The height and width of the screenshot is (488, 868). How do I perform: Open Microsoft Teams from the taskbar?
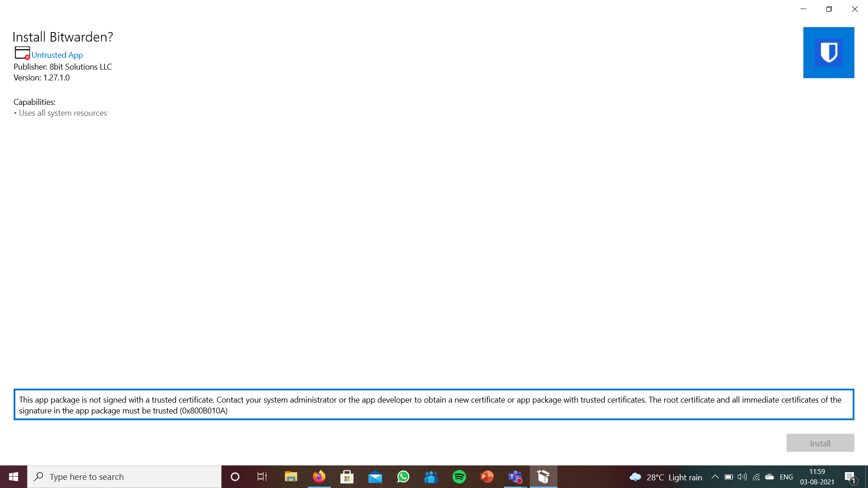pyautogui.click(x=515, y=477)
